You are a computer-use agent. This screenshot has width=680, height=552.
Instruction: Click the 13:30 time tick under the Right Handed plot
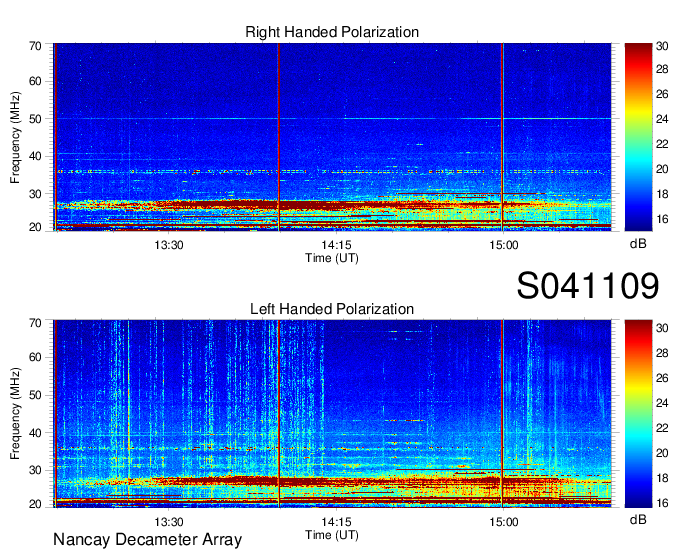[x=169, y=245]
